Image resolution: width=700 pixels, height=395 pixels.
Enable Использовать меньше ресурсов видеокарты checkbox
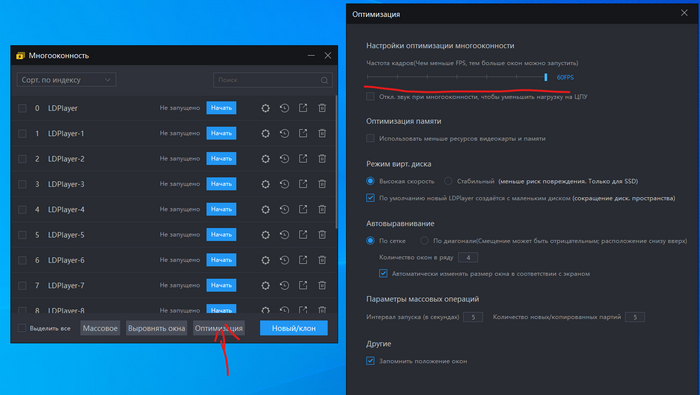[370, 138]
